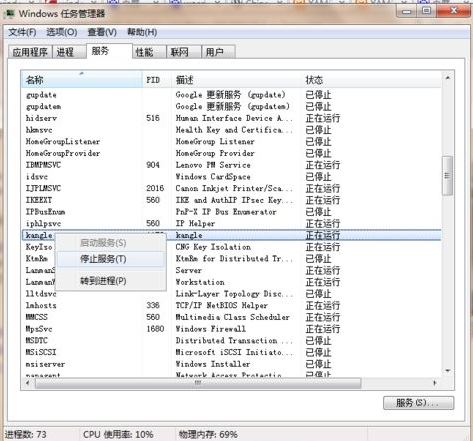Minimize the Task Manager window

point(407,11)
